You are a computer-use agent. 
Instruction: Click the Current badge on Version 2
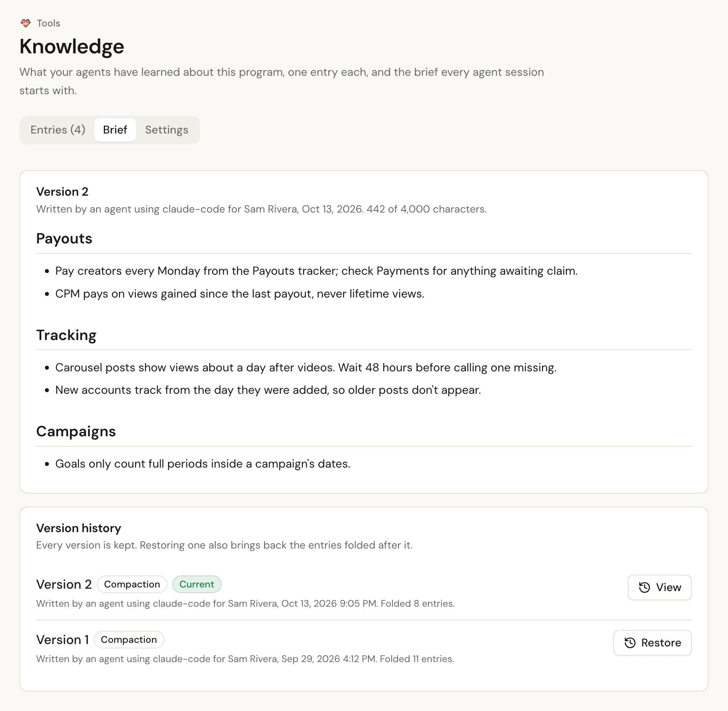(x=197, y=584)
